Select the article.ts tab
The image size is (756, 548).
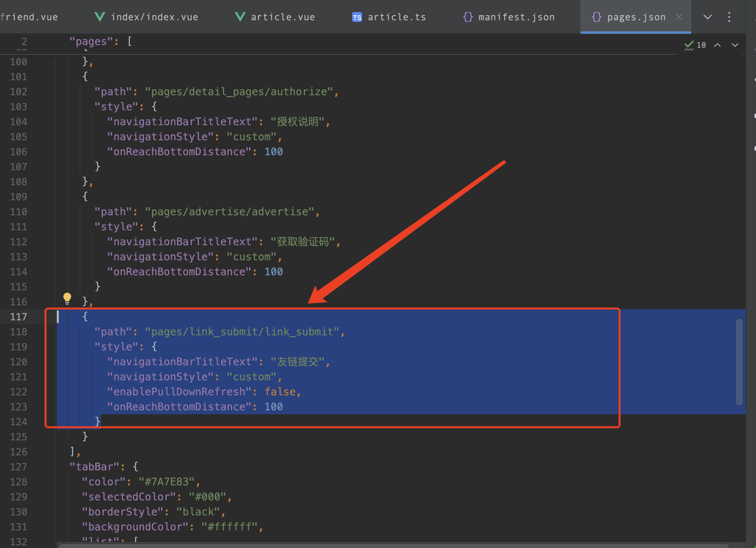pyautogui.click(x=397, y=17)
